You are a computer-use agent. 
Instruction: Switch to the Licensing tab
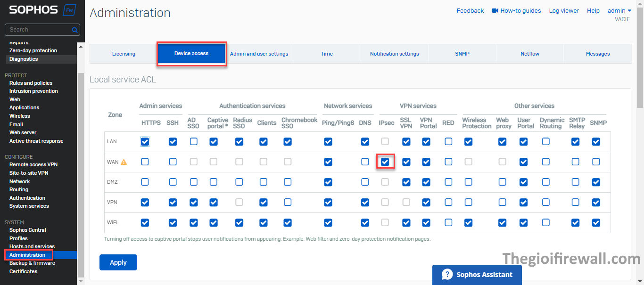tap(124, 54)
